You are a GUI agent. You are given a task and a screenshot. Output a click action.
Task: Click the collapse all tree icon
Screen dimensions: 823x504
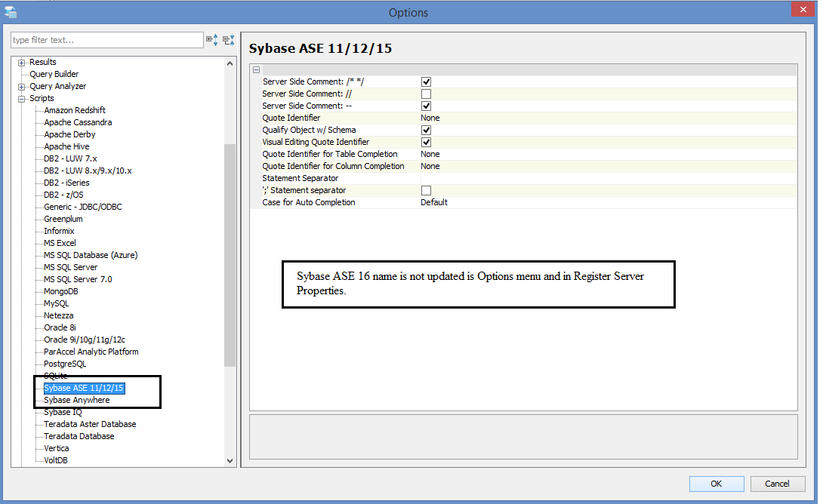(x=228, y=40)
